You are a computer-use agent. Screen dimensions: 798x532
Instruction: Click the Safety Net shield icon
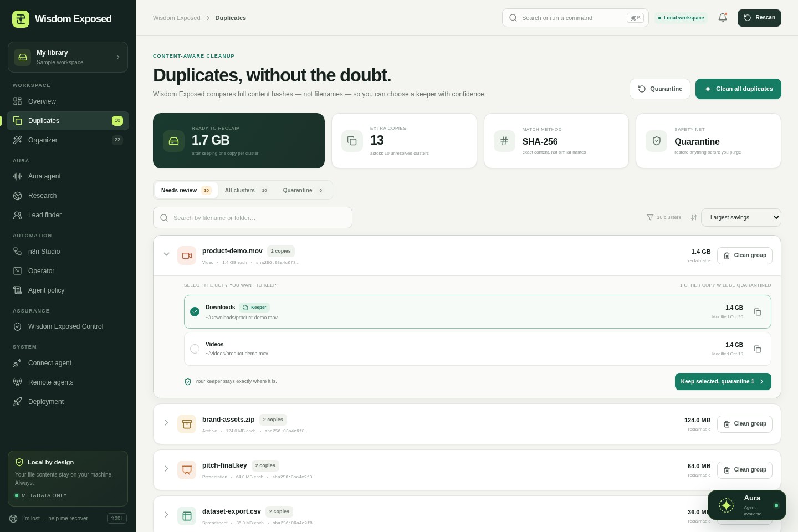pos(657,141)
